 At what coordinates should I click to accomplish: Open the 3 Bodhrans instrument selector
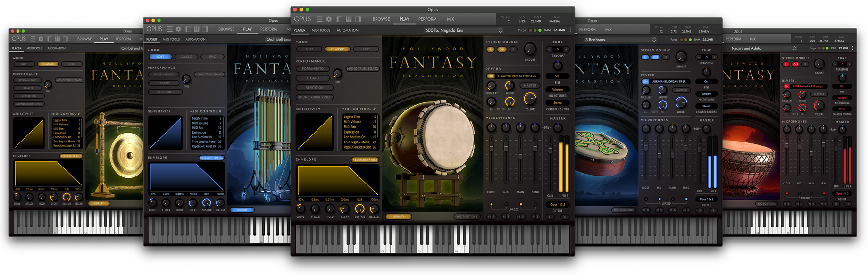tap(620, 40)
